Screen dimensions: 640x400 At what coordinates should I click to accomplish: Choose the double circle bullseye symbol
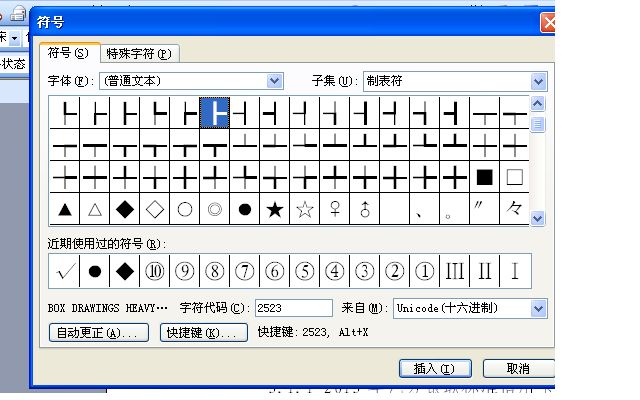point(215,209)
